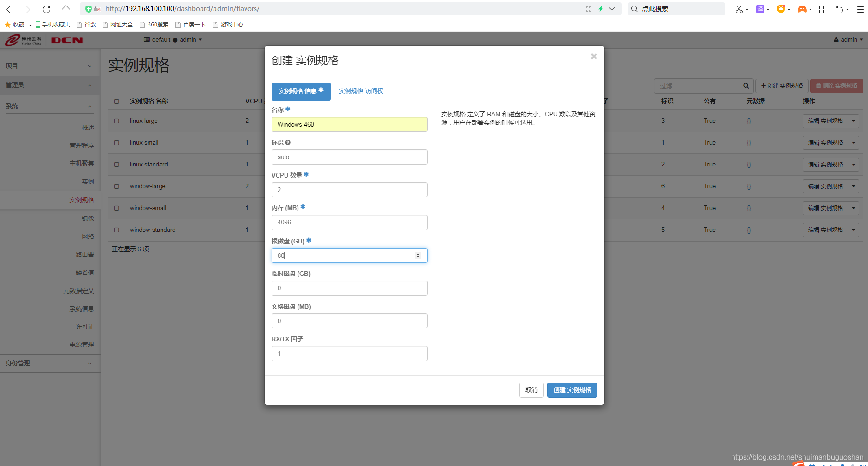The height and width of the screenshot is (466, 868).
Task: Open the 手机收藏夹 bookmark
Action: pyautogui.click(x=53, y=25)
